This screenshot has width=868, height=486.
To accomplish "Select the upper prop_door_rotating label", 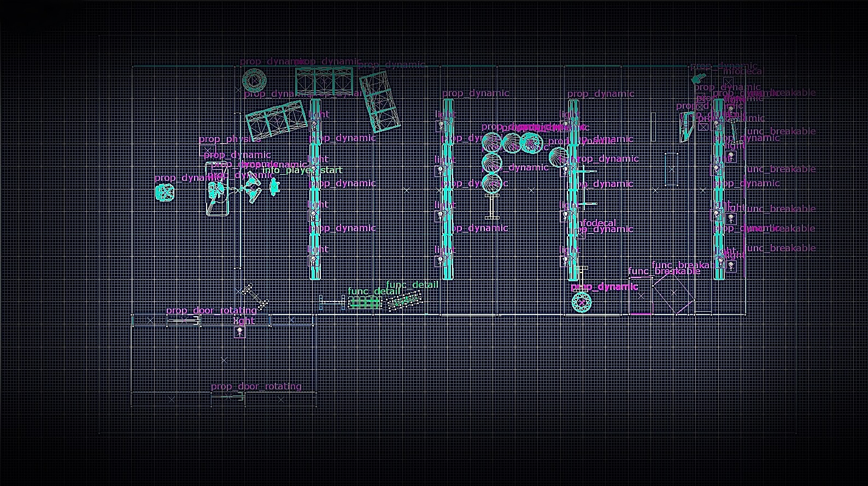I will point(212,310).
